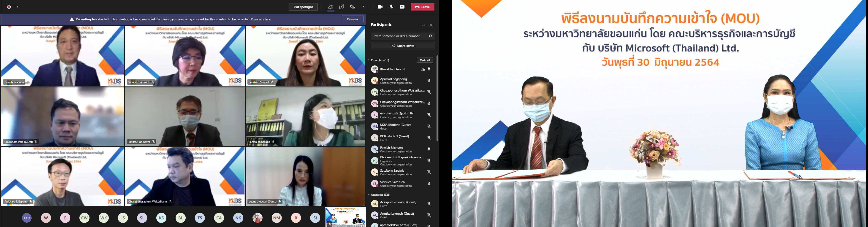The image size is (868, 227).
Task: Click the NM participant avatar in bottom strip
Action: [x=277, y=218]
